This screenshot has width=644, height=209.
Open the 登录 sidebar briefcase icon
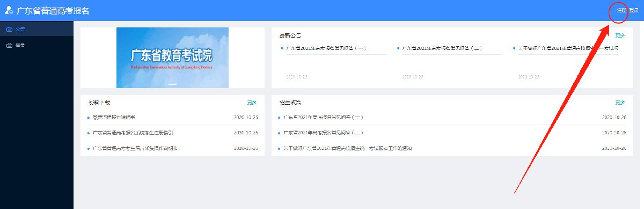click(x=9, y=45)
